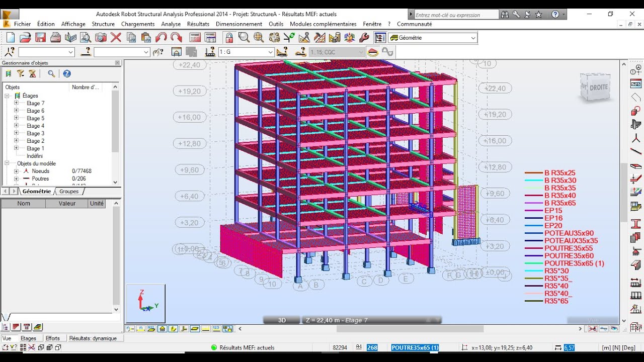Select the Résultats: dynamique tab
Screen dimensions: 644x362
93,338
